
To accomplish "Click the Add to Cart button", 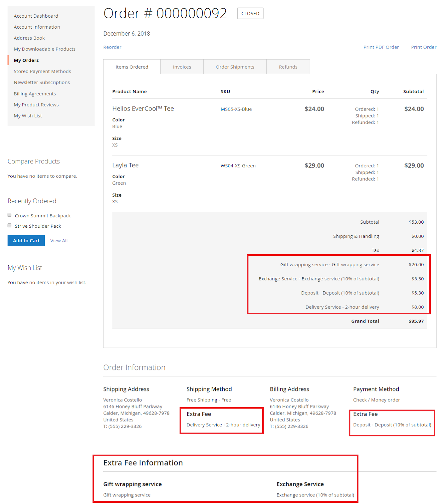I will [26, 241].
